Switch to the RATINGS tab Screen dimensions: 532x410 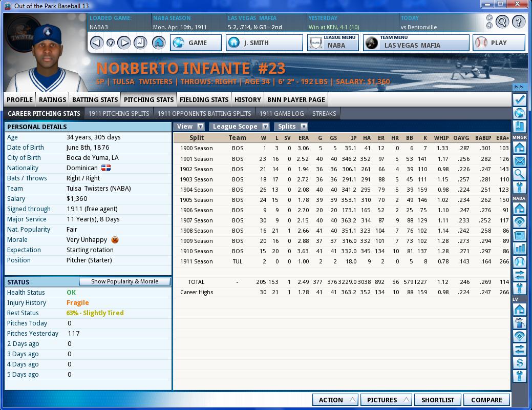pyautogui.click(x=52, y=99)
